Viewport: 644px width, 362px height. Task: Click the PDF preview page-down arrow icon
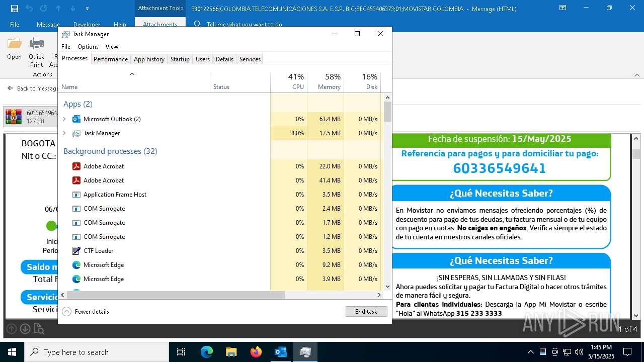tap(25, 329)
